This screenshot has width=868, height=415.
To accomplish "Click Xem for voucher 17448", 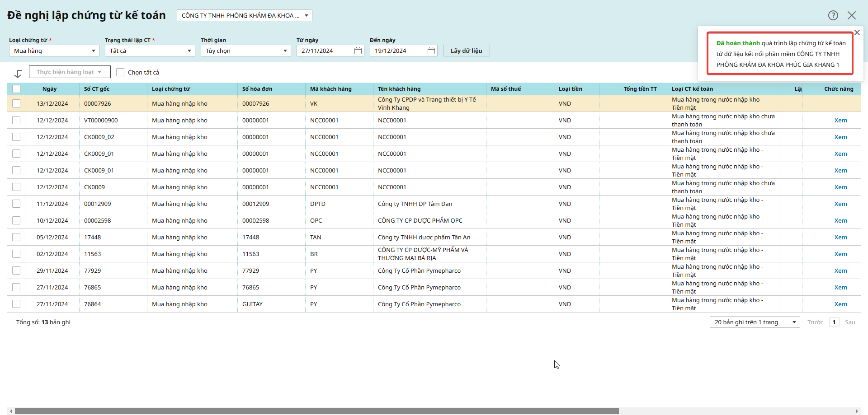I will (840, 237).
